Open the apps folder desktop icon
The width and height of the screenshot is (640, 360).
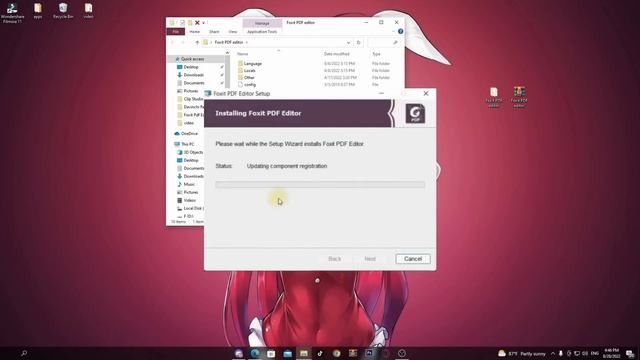click(38, 11)
